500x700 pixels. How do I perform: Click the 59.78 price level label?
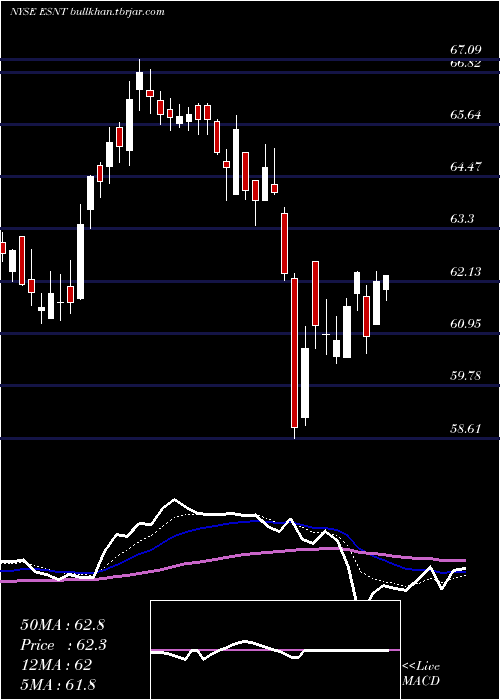466,376
